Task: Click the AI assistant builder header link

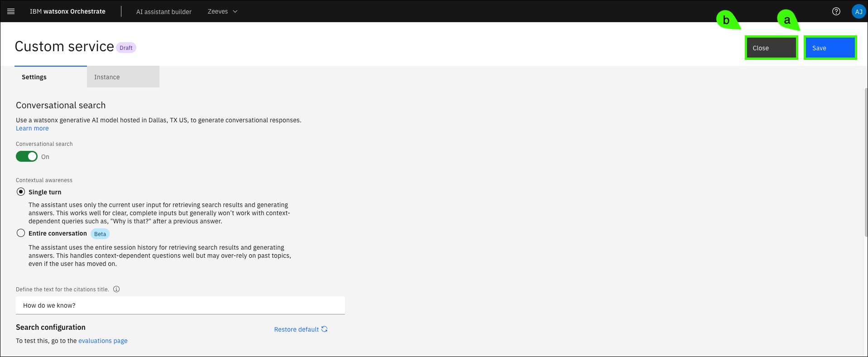Action: tap(164, 12)
